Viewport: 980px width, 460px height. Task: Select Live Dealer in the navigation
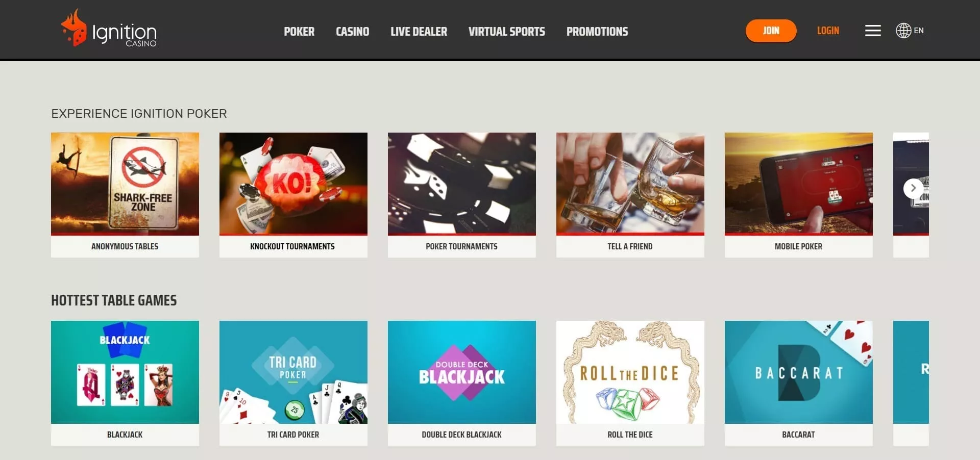(419, 32)
